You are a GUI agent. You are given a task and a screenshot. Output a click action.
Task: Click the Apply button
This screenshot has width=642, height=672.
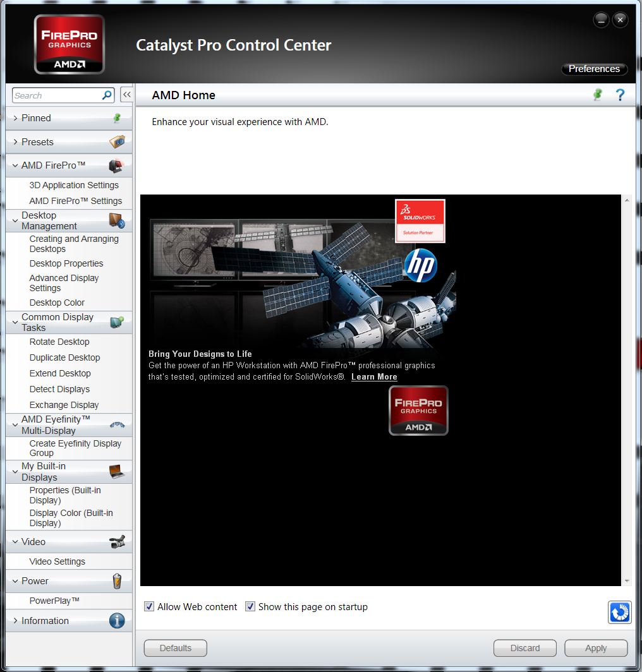pos(596,648)
